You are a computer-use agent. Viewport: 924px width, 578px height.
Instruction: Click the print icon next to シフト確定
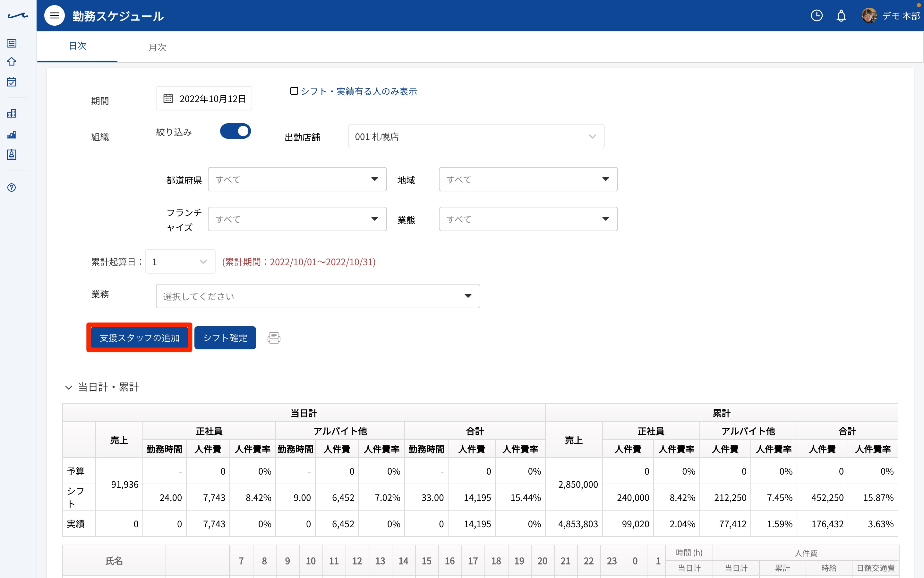pyautogui.click(x=274, y=337)
